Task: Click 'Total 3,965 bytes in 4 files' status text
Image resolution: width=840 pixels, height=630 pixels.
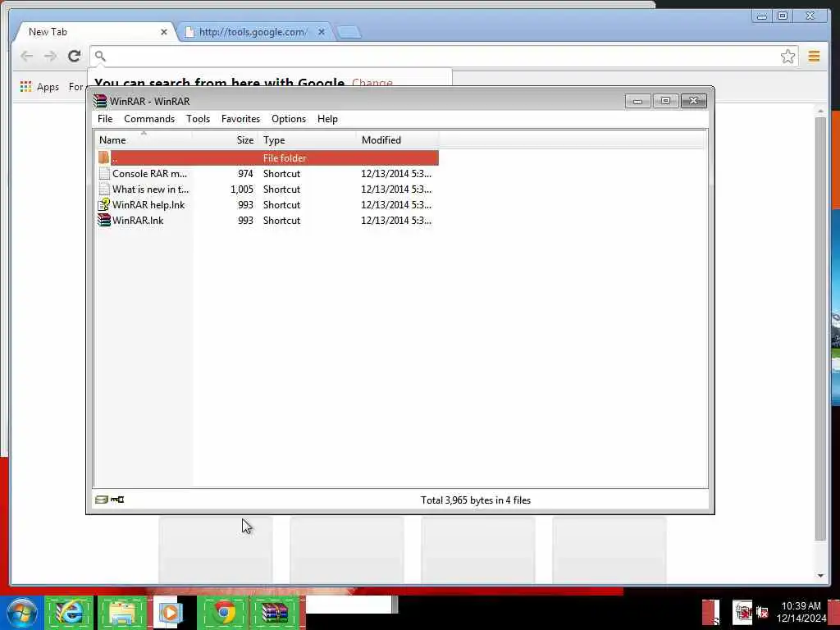Action: click(x=476, y=500)
